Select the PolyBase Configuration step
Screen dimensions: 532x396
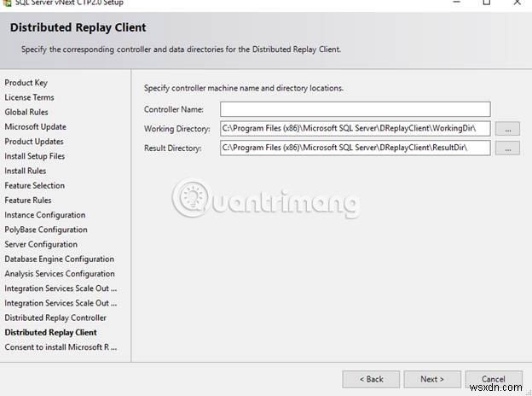(x=46, y=230)
